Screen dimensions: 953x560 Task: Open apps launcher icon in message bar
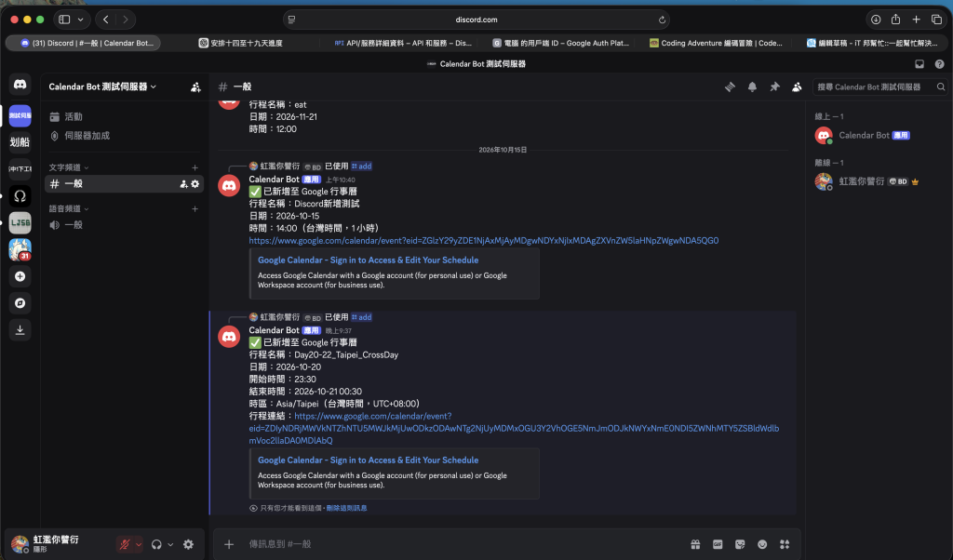point(785,544)
